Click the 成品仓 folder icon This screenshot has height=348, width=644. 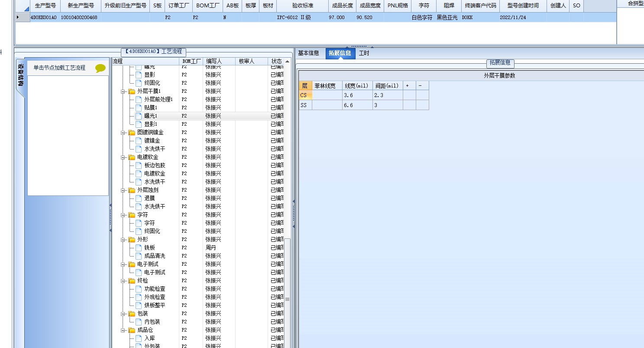[132, 330]
